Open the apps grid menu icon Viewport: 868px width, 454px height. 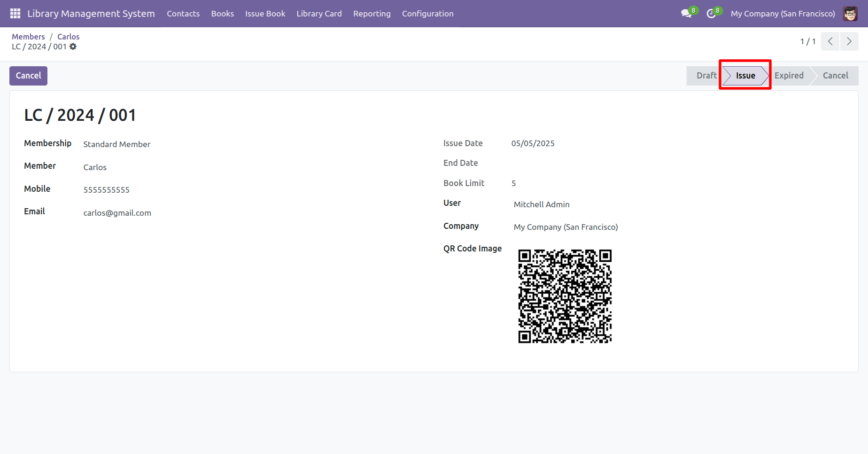15,14
